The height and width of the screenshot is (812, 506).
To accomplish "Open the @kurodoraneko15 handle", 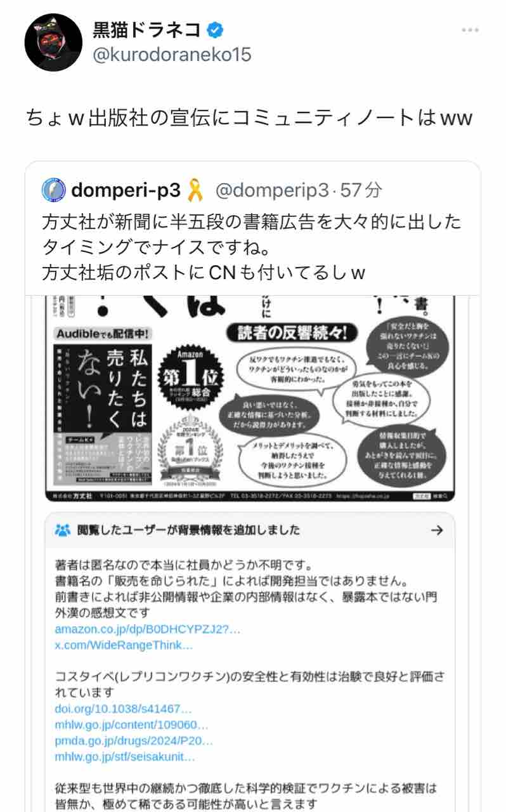I will 172,55.
